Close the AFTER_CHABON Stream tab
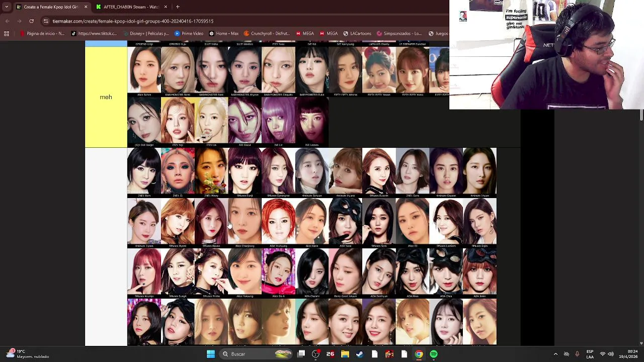Image resolution: width=644 pixels, height=362 pixels. point(165,7)
